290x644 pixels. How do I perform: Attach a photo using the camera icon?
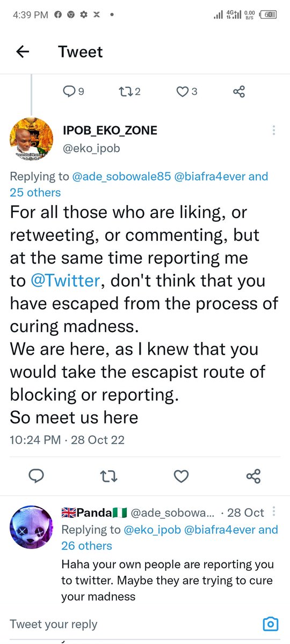[271, 624]
